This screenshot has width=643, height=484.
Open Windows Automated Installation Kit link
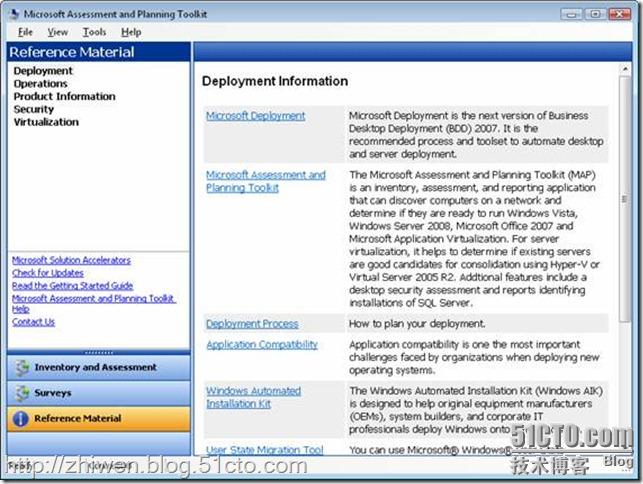pyautogui.click(x=253, y=397)
